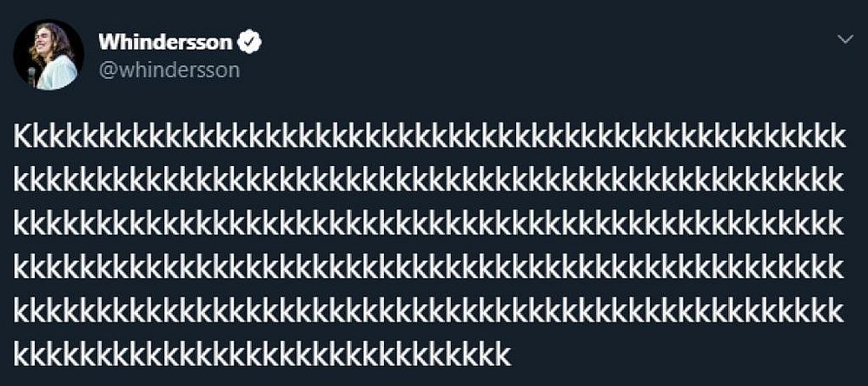Select the second line of k's
868x386 pixels.
pyautogui.click(x=428, y=181)
